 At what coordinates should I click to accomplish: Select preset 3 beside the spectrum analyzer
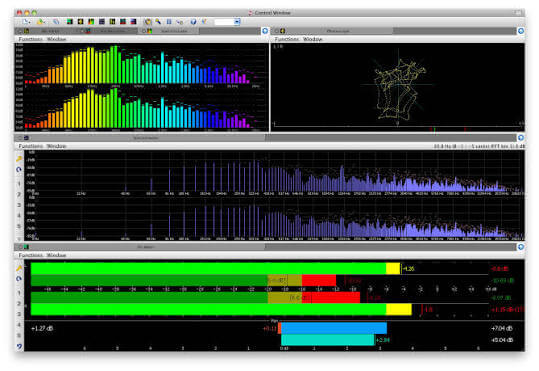[19, 205]
